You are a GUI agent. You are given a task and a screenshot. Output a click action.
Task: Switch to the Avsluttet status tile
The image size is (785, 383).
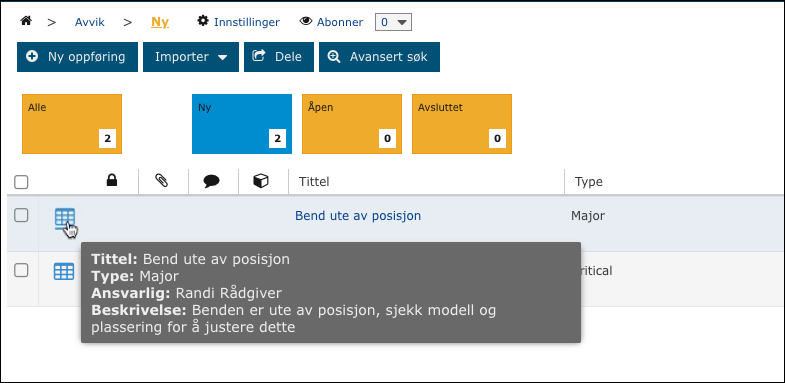coord(462,124)
